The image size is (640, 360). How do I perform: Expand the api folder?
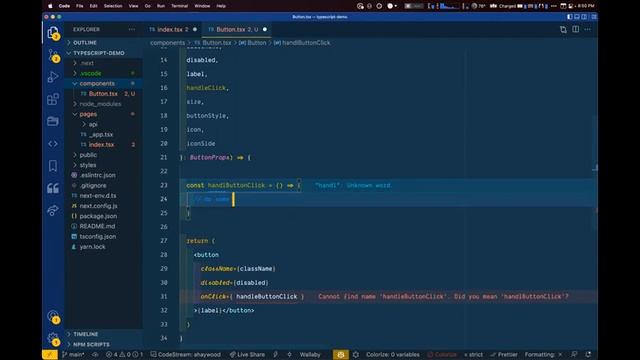point(93,124)
